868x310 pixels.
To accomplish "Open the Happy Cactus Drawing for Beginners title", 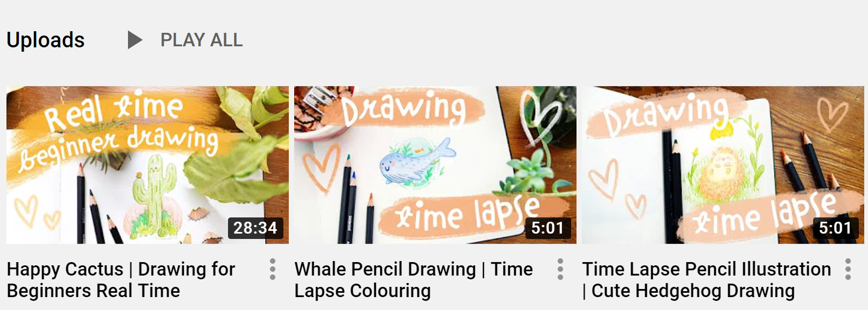I will pyautogui.click(x=121, y=280).
